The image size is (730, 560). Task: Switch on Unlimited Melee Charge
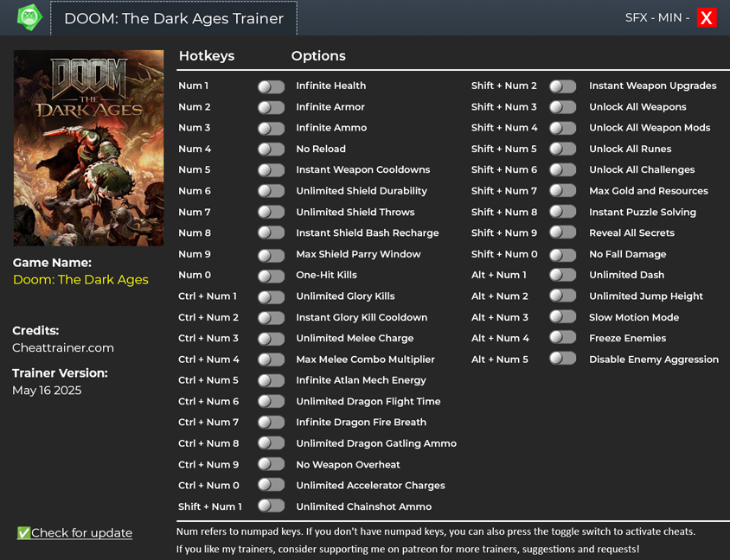271,339
